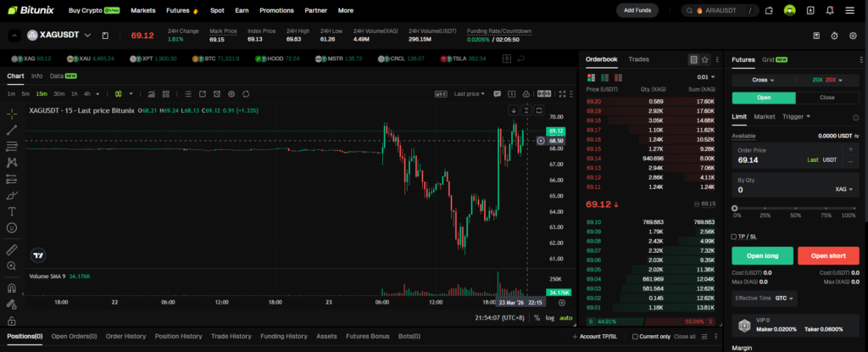The width and height of the screenshot is (868, 352).
Task: Open the notifications bell
Action: pyautogui.click(x=829, y=10)
